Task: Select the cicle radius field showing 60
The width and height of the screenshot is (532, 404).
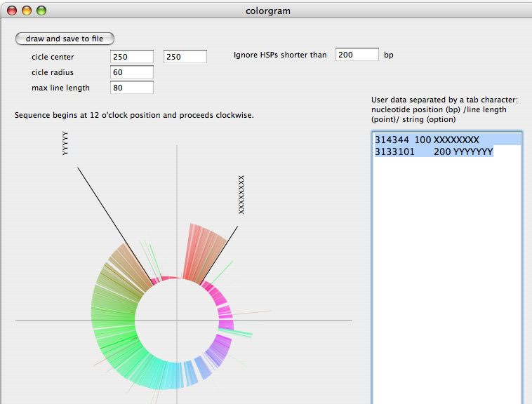Action: (132, 72)
